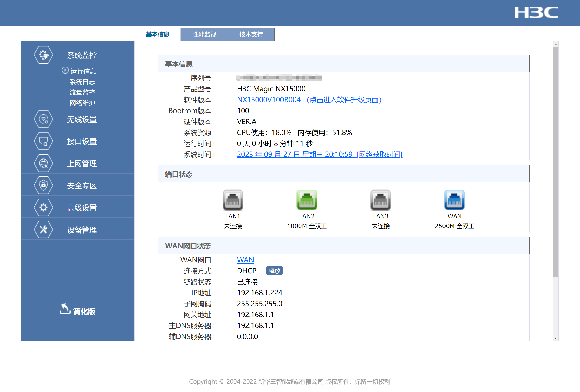This screenshot has height=392, width=580.
Task: Click the system time 网络获取时间 link
Action: [319, 155]
